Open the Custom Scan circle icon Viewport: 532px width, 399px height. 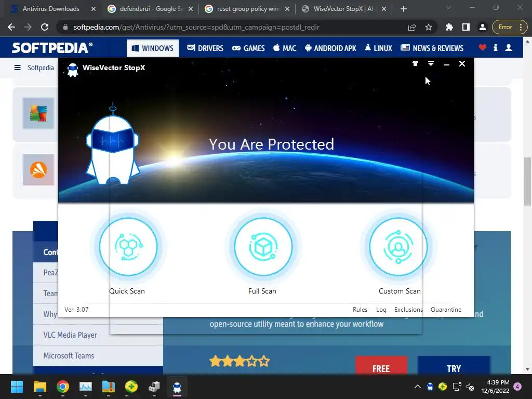[x=398, y=247]
